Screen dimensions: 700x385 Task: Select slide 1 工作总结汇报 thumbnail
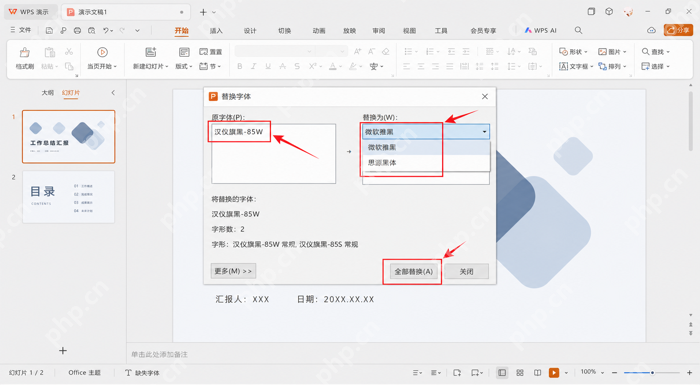[68, 137]
